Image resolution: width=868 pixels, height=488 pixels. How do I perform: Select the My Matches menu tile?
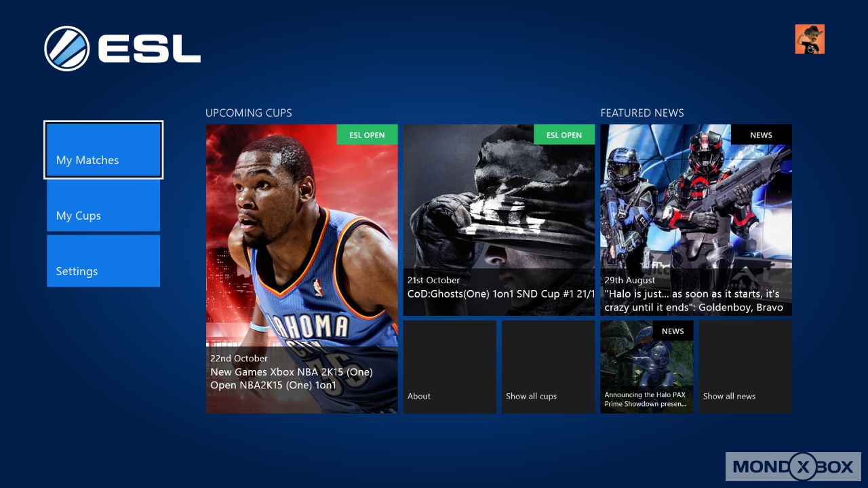(103, 150)
